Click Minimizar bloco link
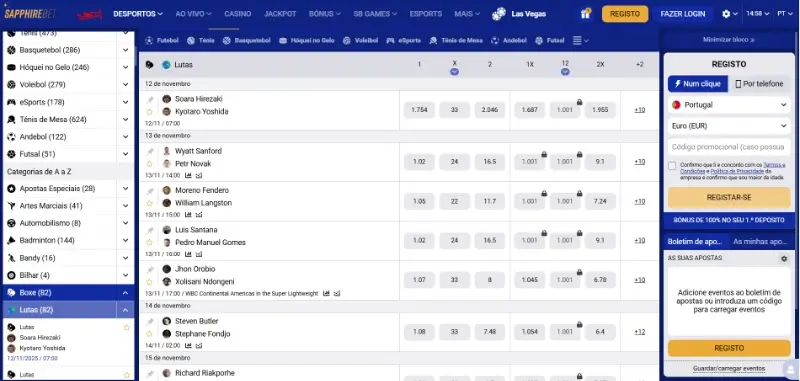The height and width of the screenshot is (381, 800). point(729,40)
